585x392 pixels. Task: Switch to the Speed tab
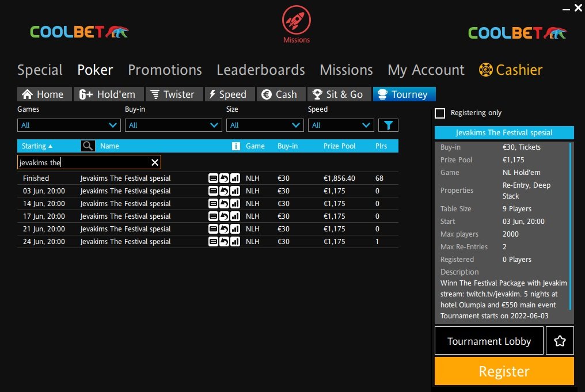click(x=230, y=94)
